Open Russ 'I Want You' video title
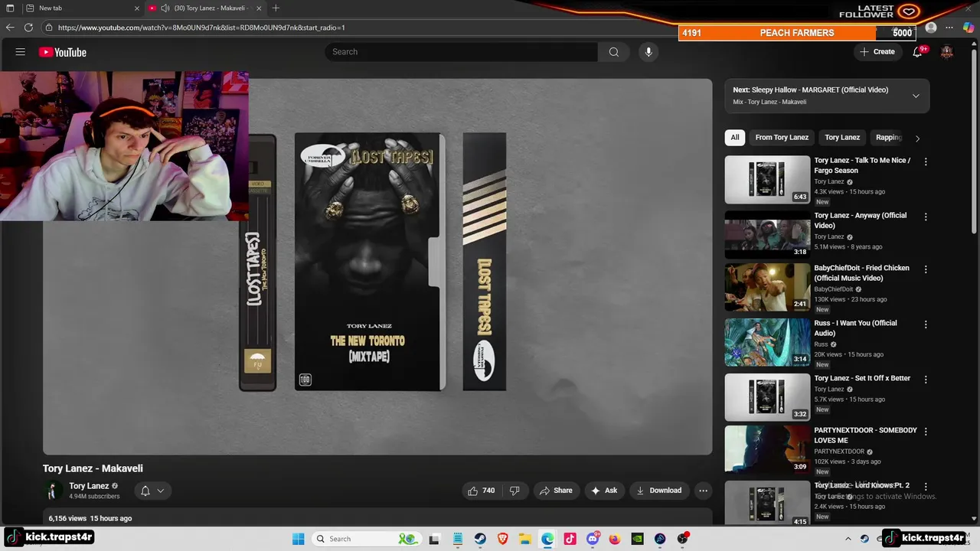980x551 pixels. (x=855, y=328)
